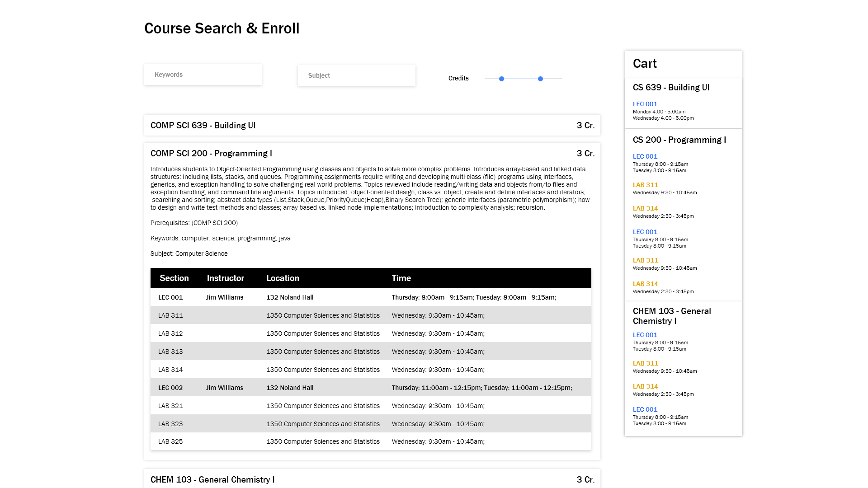Click the Instructor column header

(x=225, y=278)
